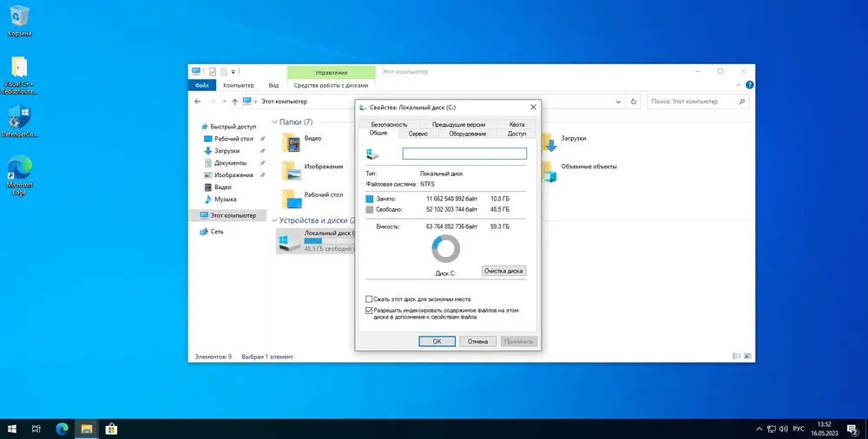The width and height of the screenshot is (868, 439).
Task: Click the disk label text field
Action: pos(464,154)
